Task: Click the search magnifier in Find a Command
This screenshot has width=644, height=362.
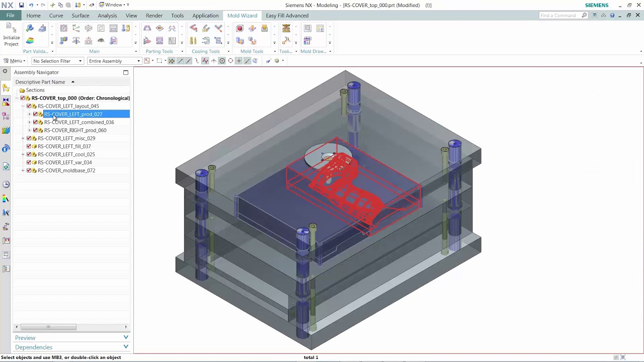Action: pyautogui.click(x=584, y=16)
